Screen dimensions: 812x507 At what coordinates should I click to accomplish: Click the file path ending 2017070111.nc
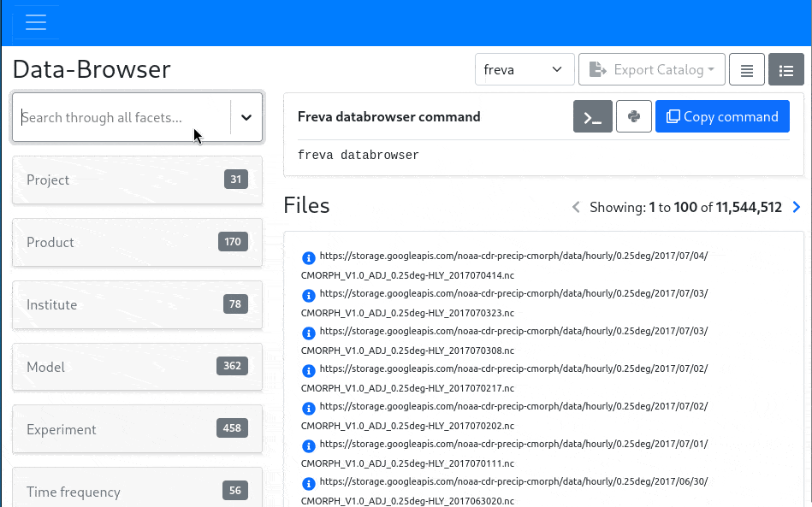[x=504, y=454]
